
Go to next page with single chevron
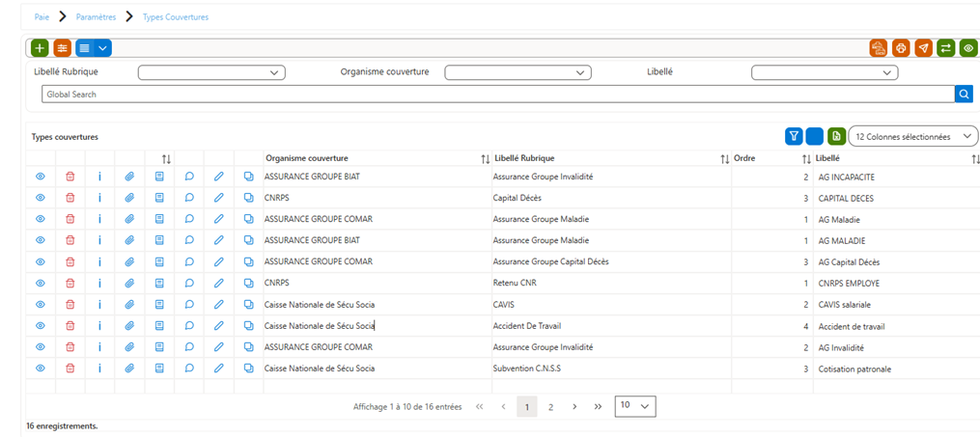click(574, 406)
